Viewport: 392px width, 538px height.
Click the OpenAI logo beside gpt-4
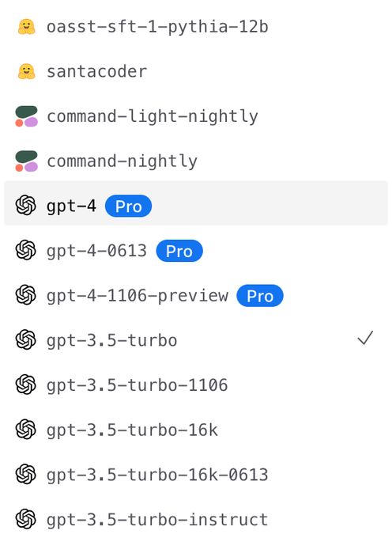click(x=26, y=206)
